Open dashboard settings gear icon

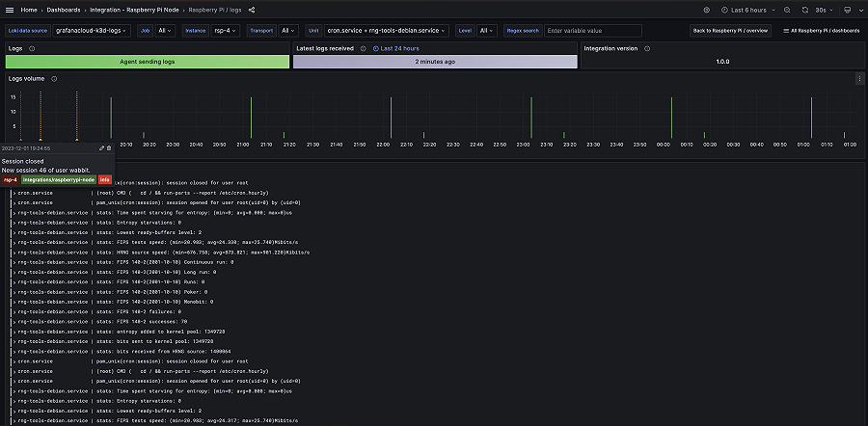706,10
